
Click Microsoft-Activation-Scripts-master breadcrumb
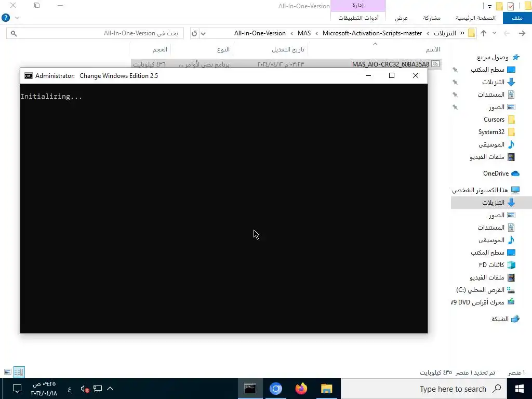(372, 33)
